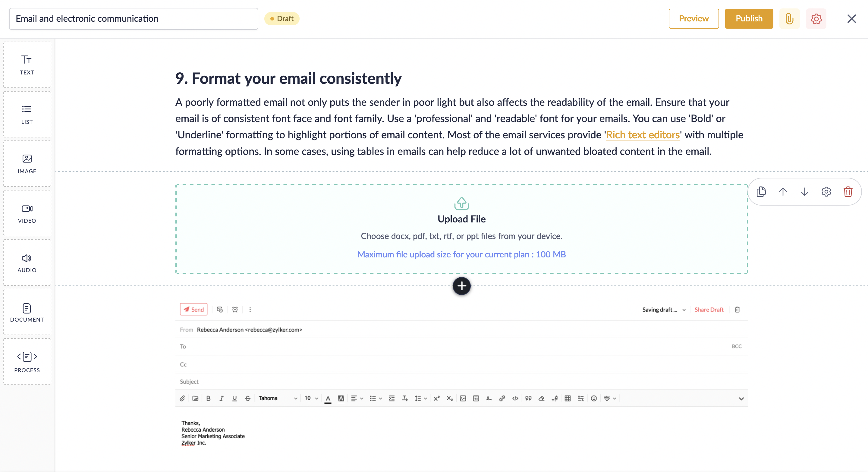The image size is (868, 472).
Task: Add a Text block from sidebar
Action: click(27, 65)
